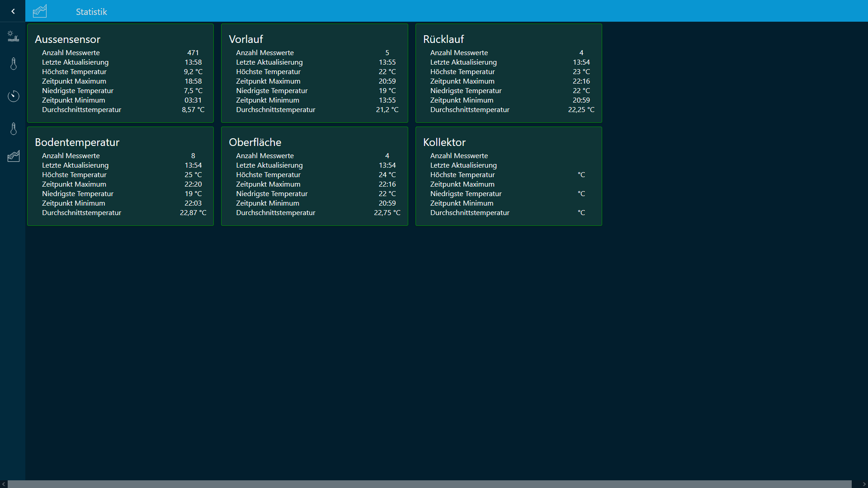Open the statistics chart icon in the sidebar
This screenshot has width=868, height=488.
tap(14, 156)
